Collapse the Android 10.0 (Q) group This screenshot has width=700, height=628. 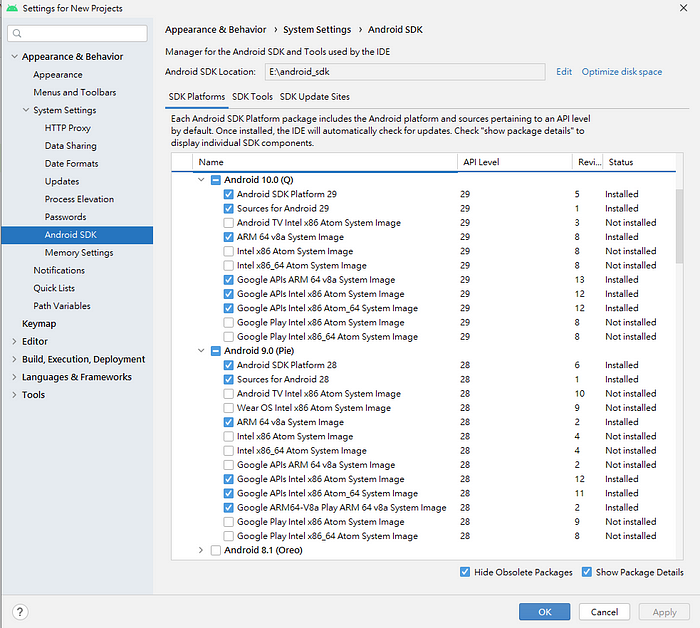[201, 180]
